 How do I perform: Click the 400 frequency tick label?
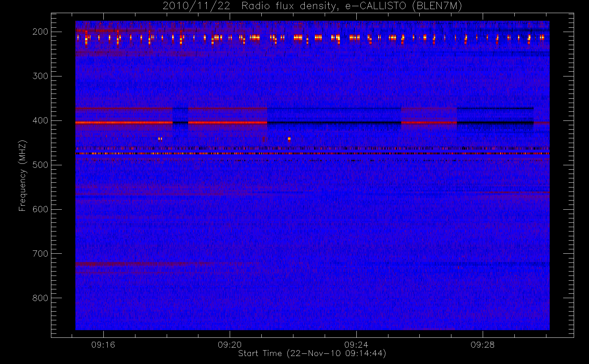(x=40, y=120)
